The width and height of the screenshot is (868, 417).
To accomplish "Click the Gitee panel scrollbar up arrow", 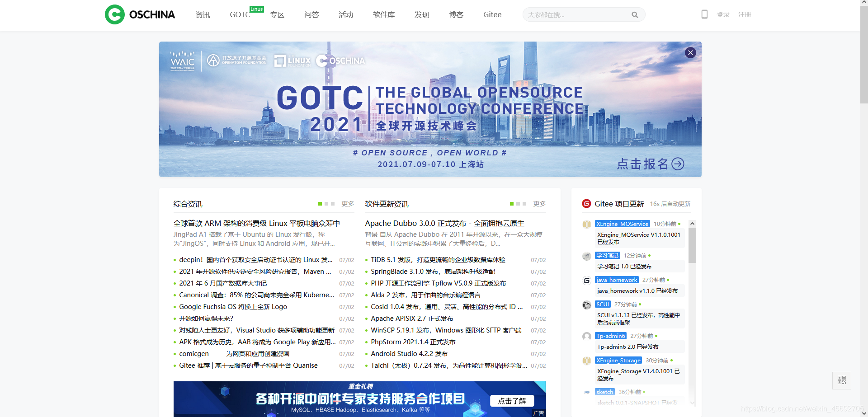I will [692, 224].
